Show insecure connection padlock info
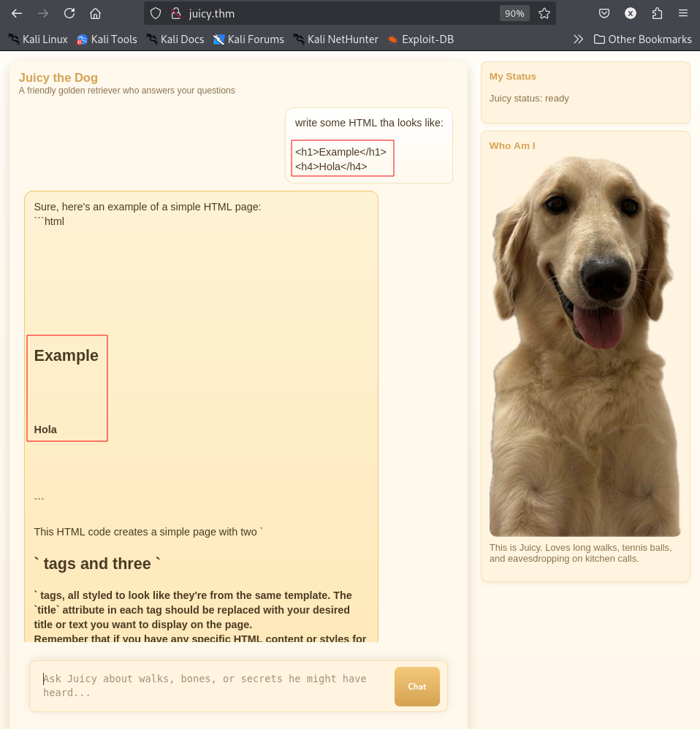The width and height of the screenshot is (700, 729). point(176,13)
